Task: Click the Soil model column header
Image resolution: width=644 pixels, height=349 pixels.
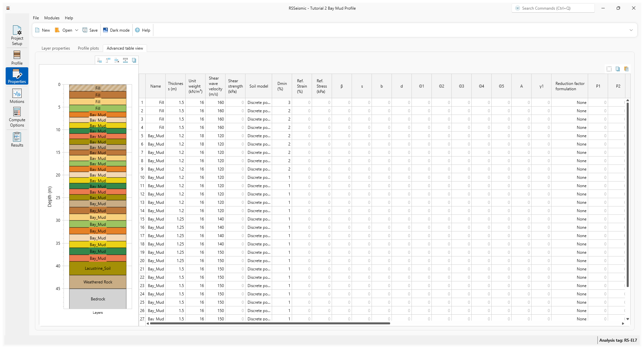Action: click(x=259, y=86)
